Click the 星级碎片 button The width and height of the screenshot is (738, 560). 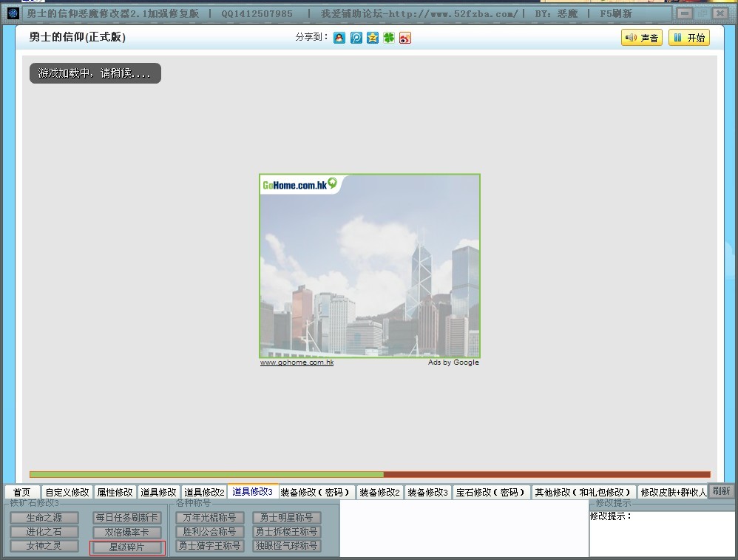pos(127,547)
